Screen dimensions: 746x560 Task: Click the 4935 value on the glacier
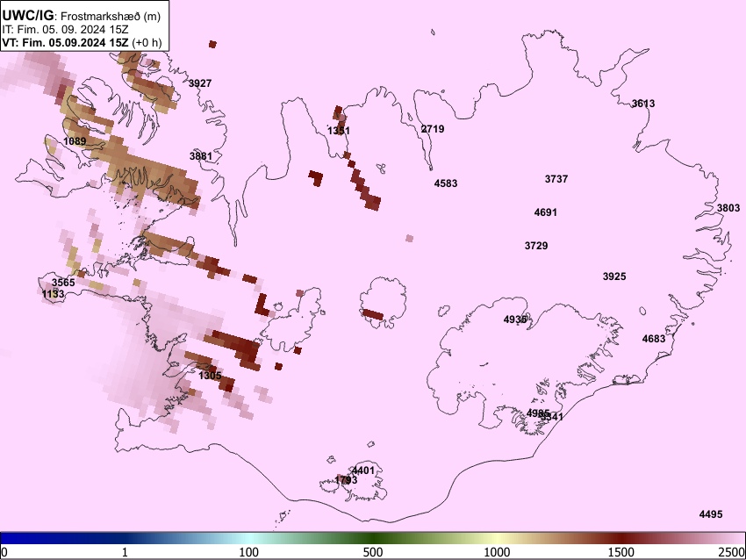515,319
